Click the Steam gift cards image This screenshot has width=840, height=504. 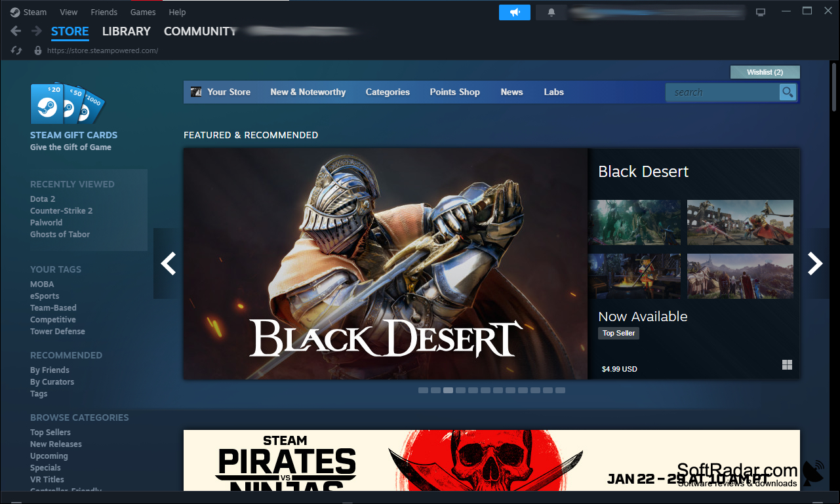click(x=68, y=103)
